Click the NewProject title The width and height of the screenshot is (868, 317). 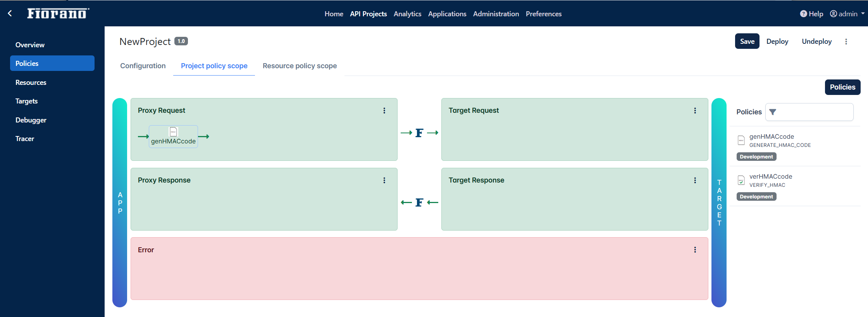click(x=145, y=41)
